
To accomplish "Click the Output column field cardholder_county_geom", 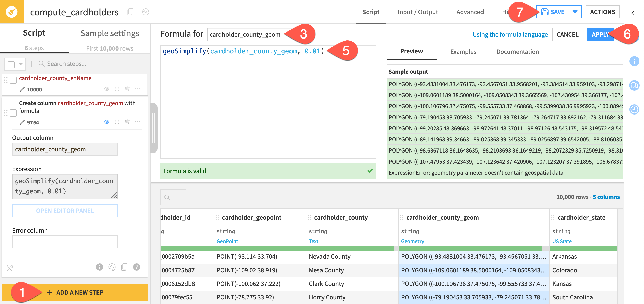I will 65,149.
